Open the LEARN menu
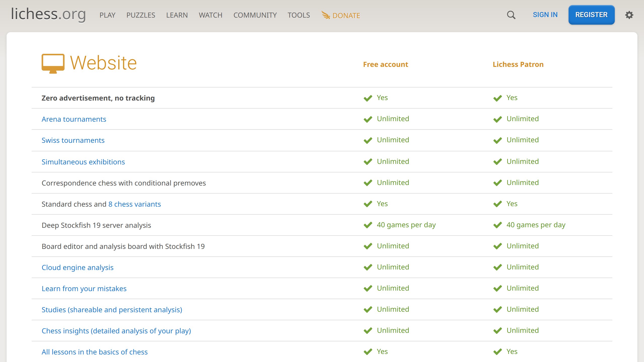Screen dimensions: 644x362 click(x=177, y=15)
